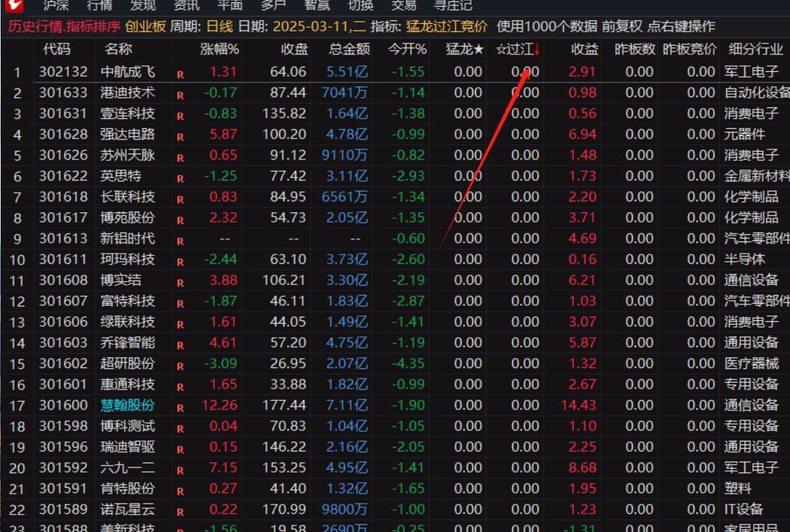Open the 交易 menu
The width and height of the screenshot is (790, 532).
pos(404,5)
